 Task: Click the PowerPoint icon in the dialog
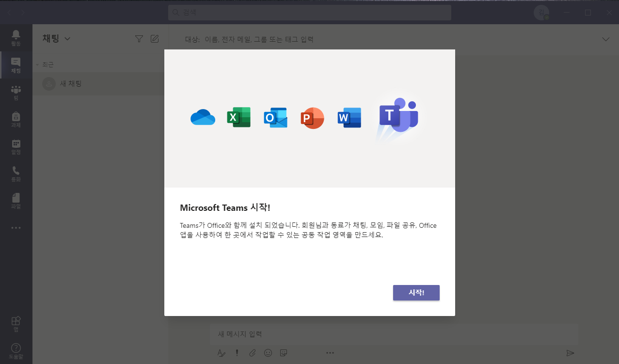point(312,118)
